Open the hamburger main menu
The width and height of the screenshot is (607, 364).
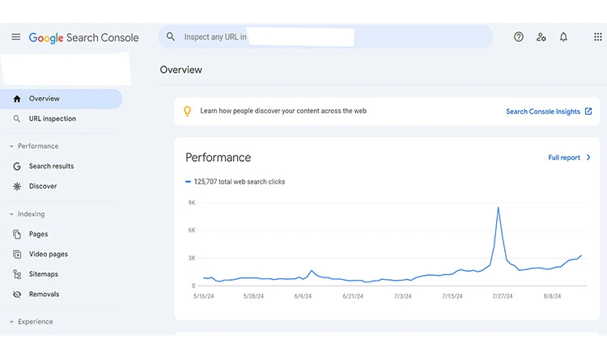(x=16, y=37)
